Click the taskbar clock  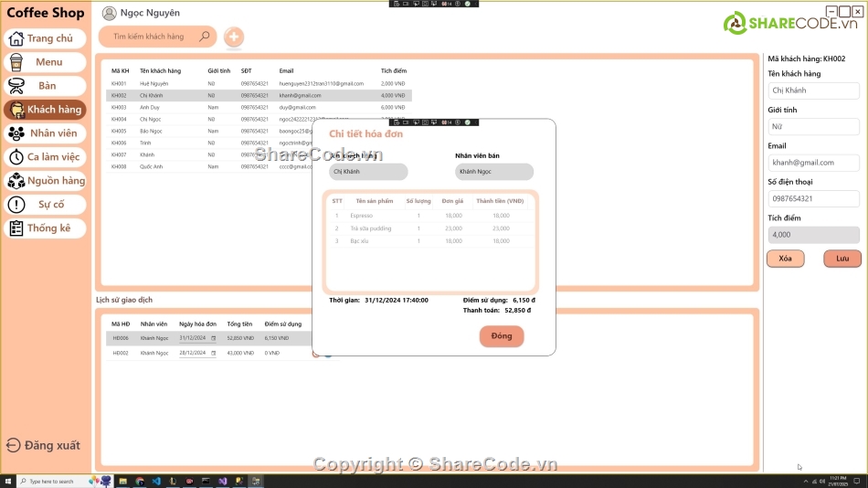pyautogui.click(x=839, y=482)
